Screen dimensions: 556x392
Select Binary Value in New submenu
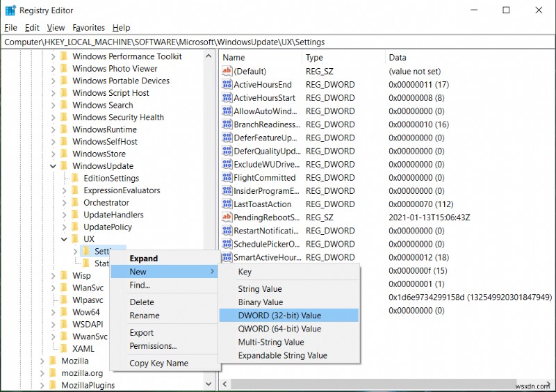pyautogui.click(x=289, y=302)
